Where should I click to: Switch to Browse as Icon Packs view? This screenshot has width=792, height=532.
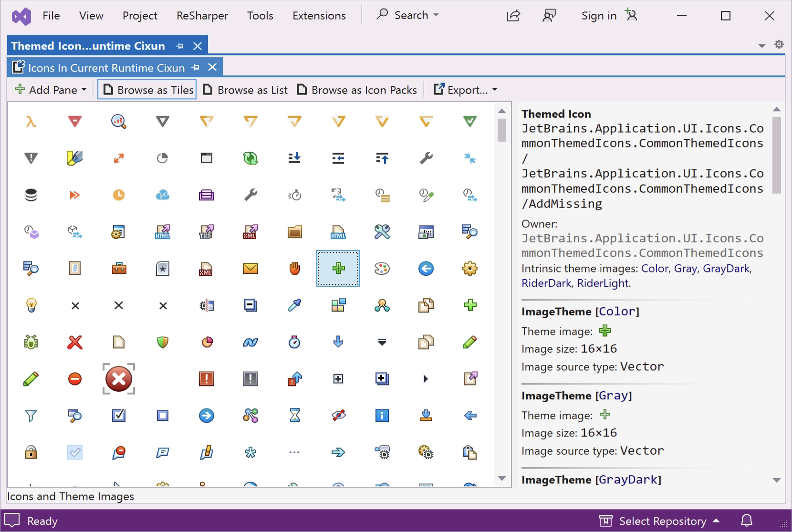(x=357, y=90)
